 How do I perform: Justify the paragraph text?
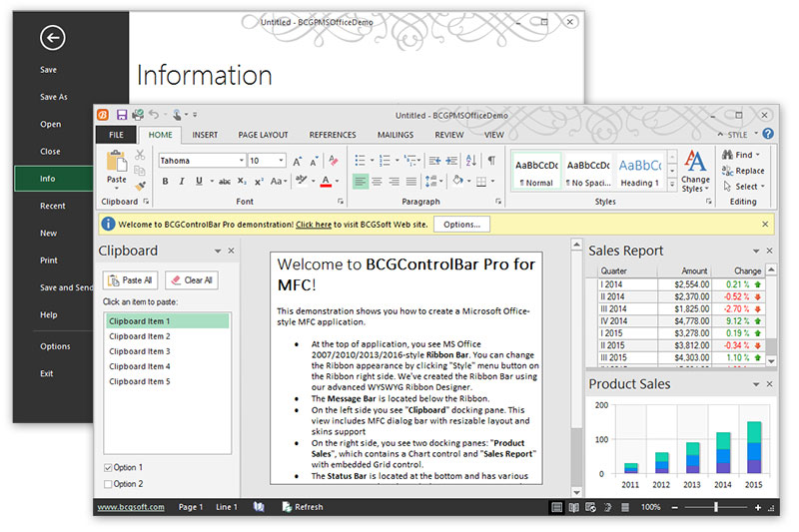411,182
